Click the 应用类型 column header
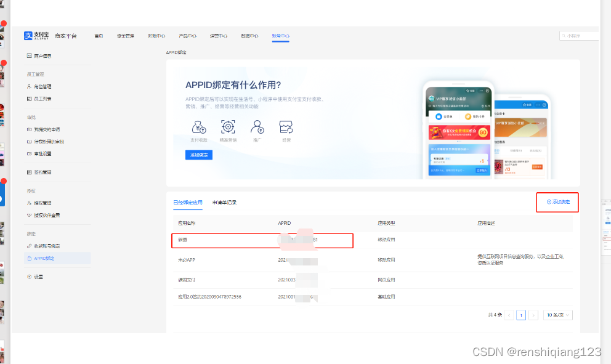 pos(386,223)
